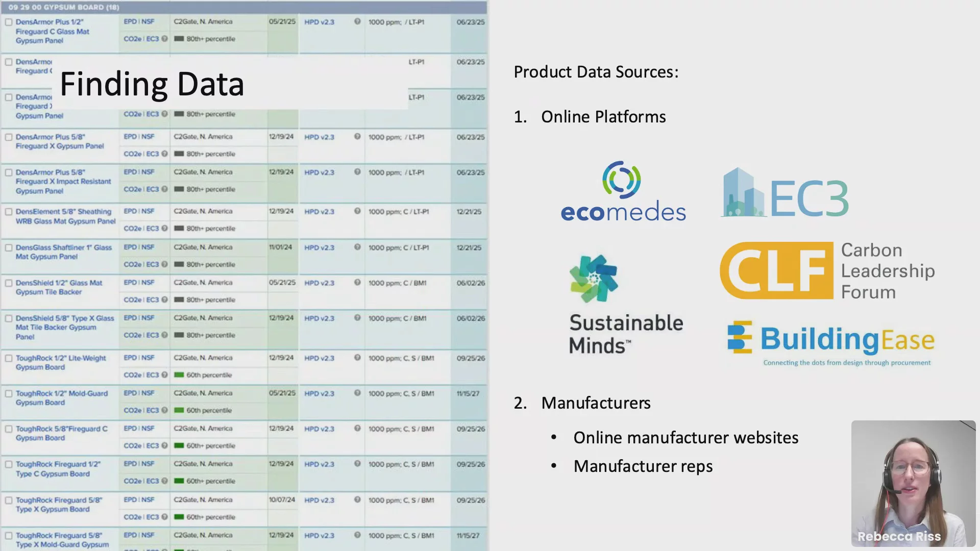Click the Finding Data slide title
Image resolution: width=980 pixels, height=551 pixels.
152,84
